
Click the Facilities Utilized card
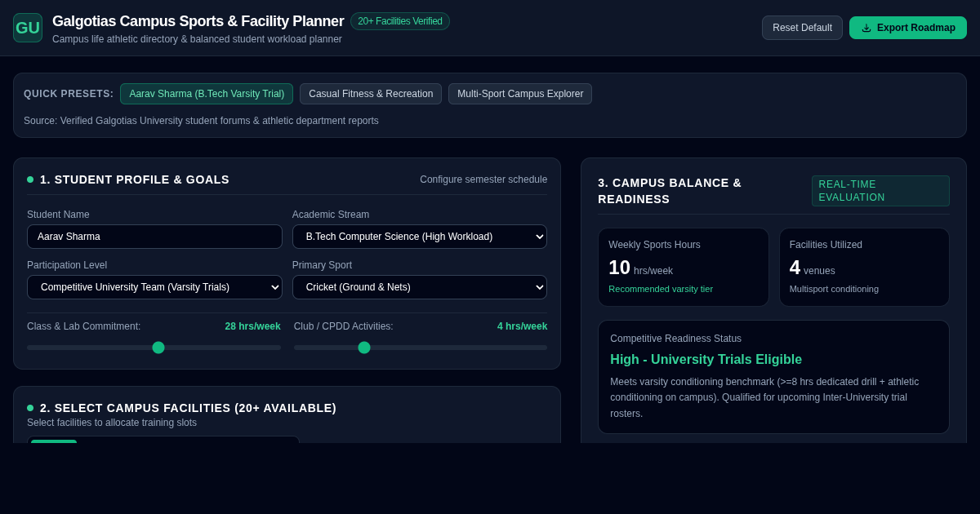pos(864,268)
